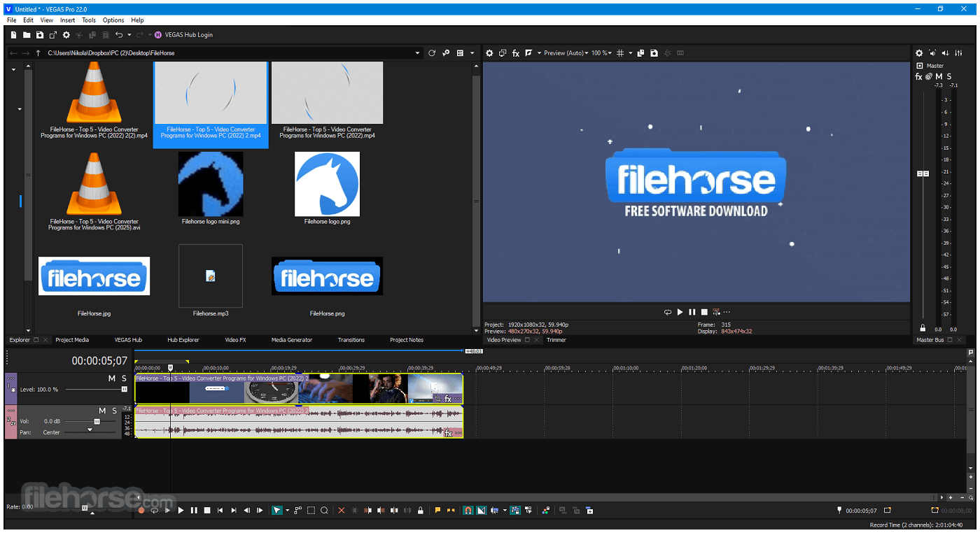Copy snapshot to clipboard in preview toolbar
Screen dimensions: 980x533
640,53
